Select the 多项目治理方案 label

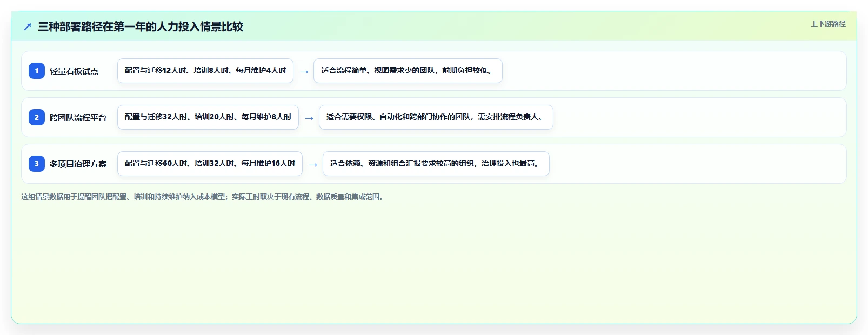tap(78, 164)
